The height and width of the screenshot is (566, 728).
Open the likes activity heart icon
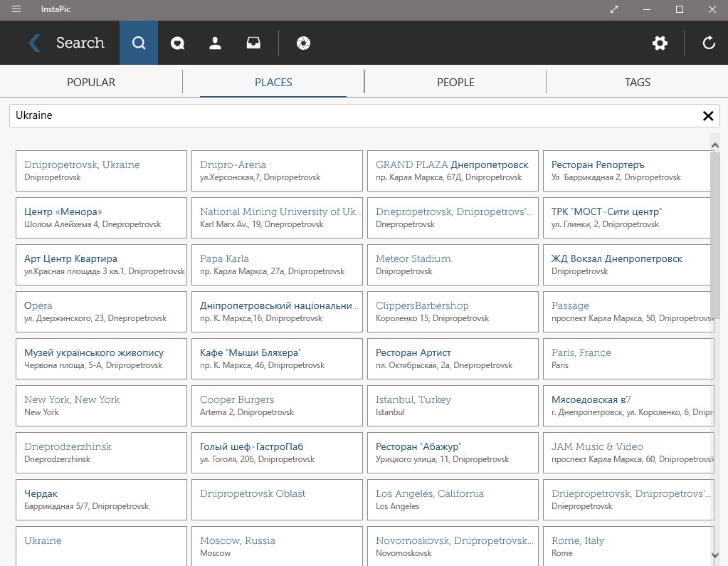(x=177, y=43)
